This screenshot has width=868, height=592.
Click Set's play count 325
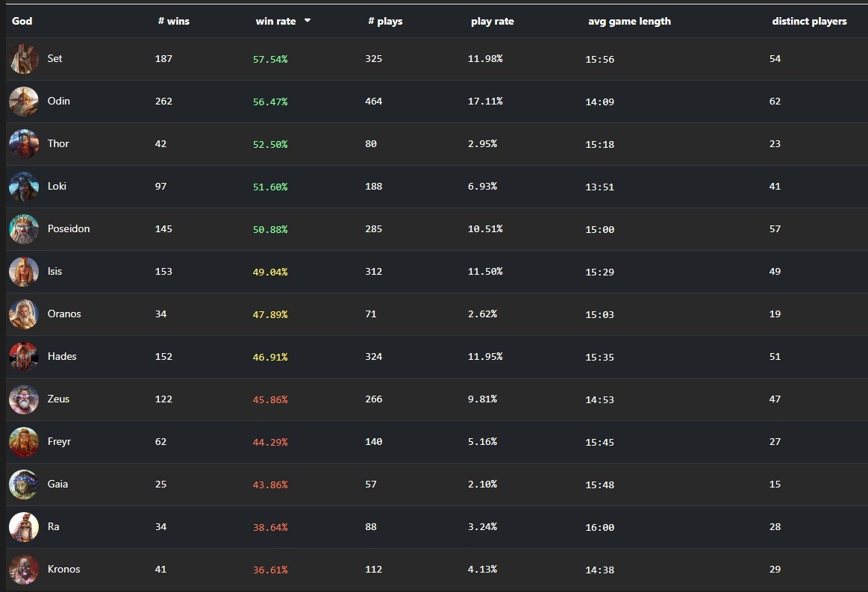click(x=374, y=59)
